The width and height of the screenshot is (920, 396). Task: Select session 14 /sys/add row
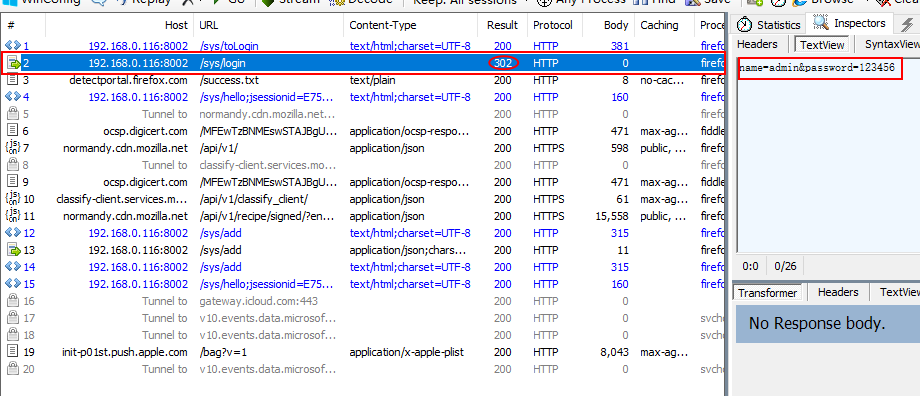click(x=363, y=268)
